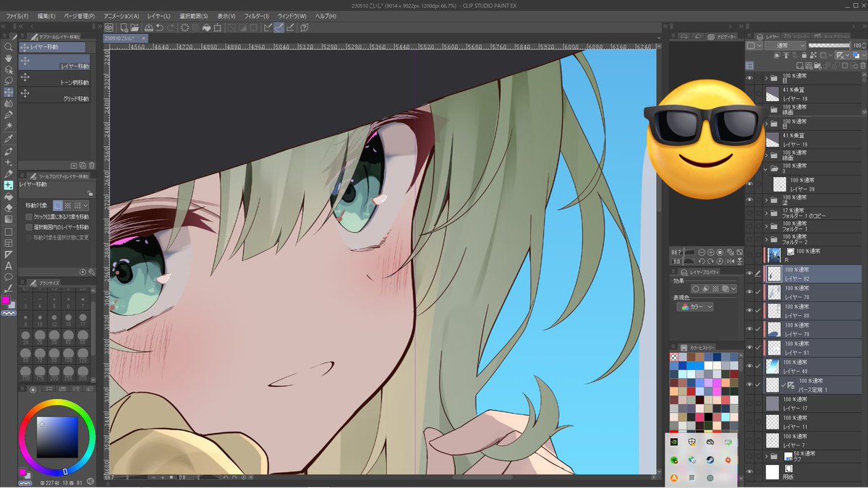
Task: Enable 選択範囲内のレイヤーを移動 checkbox
Action: [28, 227]
